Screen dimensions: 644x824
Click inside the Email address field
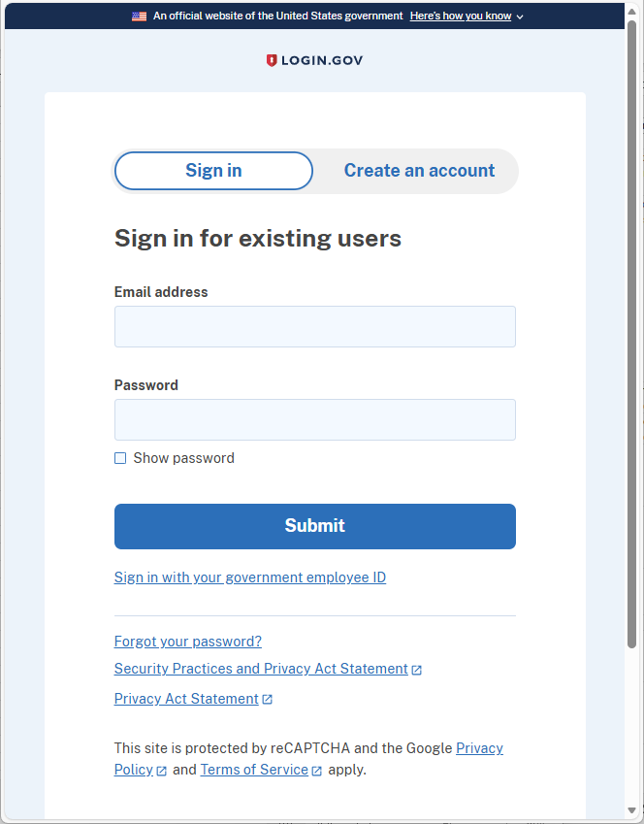pos(314,326)
